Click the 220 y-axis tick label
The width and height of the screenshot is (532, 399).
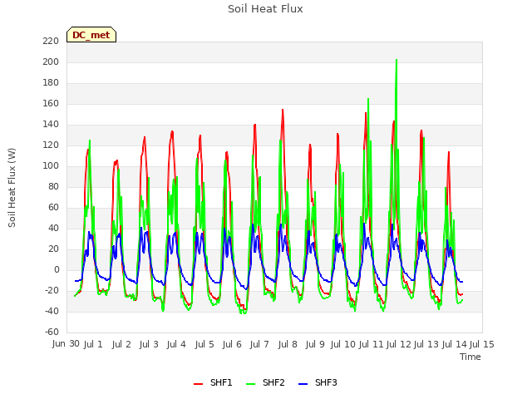[x=51, y=42]
